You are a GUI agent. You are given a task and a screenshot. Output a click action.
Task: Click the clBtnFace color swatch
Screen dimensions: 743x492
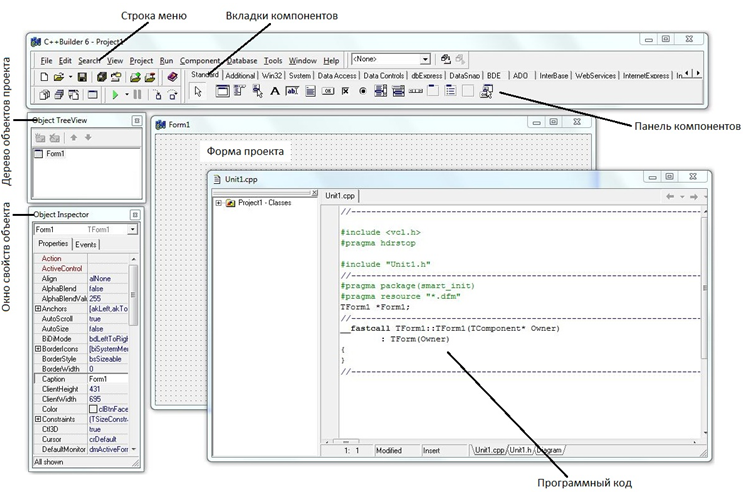93,409
